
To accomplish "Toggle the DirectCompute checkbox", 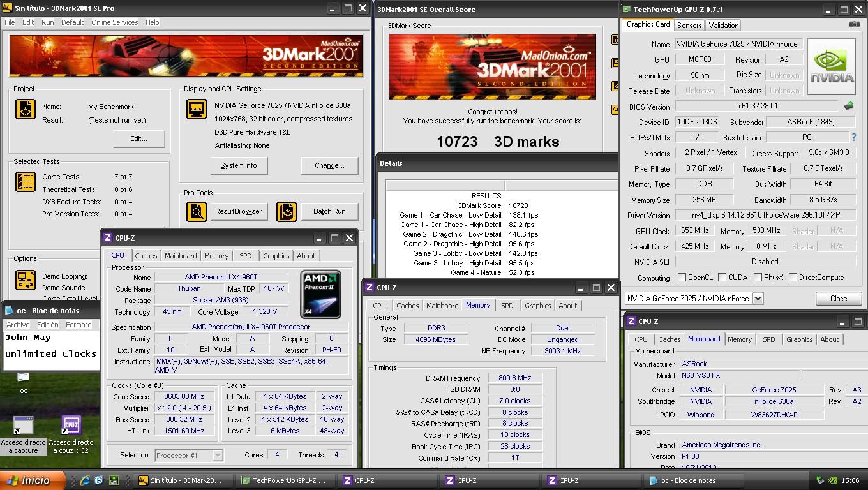I will point(793,278).
